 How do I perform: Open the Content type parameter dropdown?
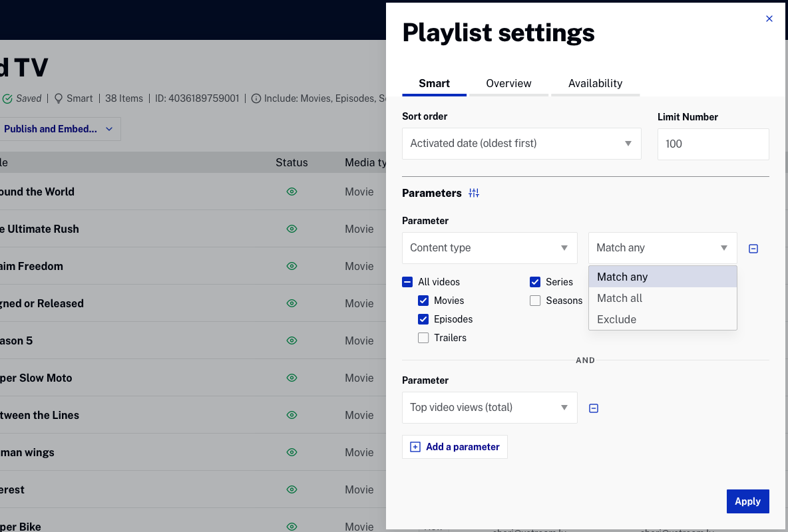pos(489,247)
